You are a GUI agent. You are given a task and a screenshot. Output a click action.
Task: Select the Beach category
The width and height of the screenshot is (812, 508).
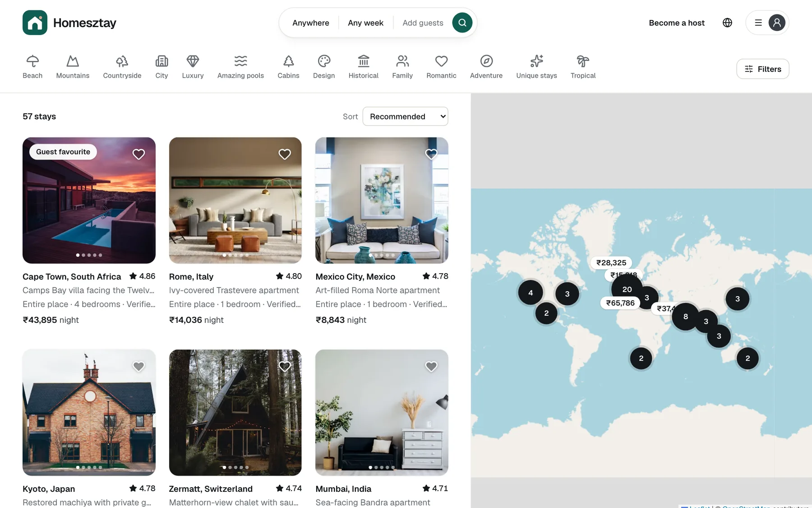pyautogui.click(x=32, y=67)
